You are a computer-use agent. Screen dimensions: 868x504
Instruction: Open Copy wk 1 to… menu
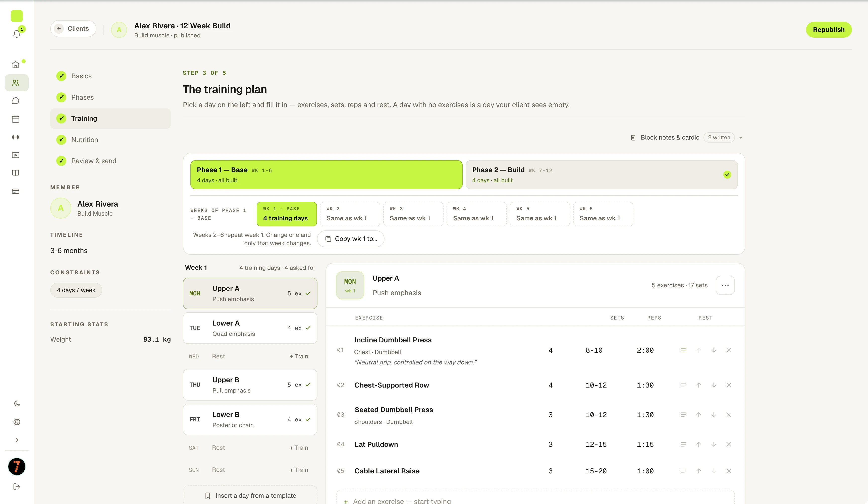pos(351,239)
